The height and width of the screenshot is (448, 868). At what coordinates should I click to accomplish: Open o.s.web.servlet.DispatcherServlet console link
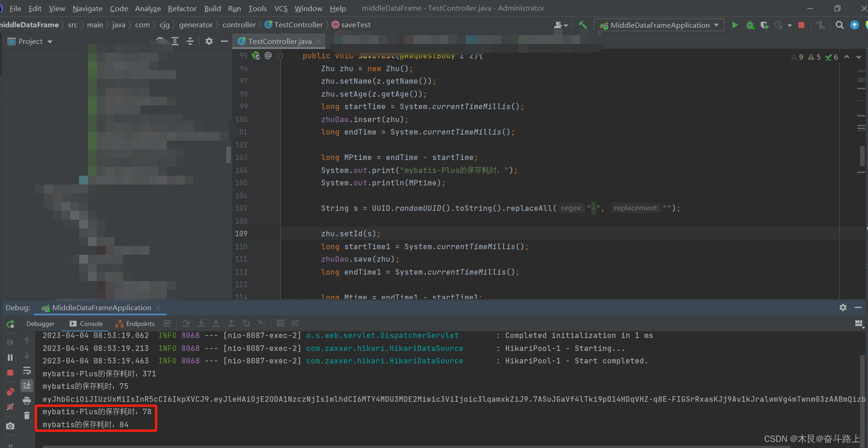pyautogui.click(x=382, y=335)
